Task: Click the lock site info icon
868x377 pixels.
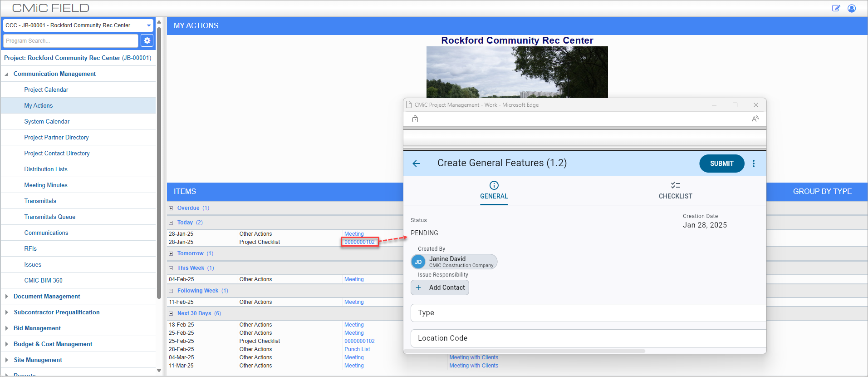Action: click(415, 119)
